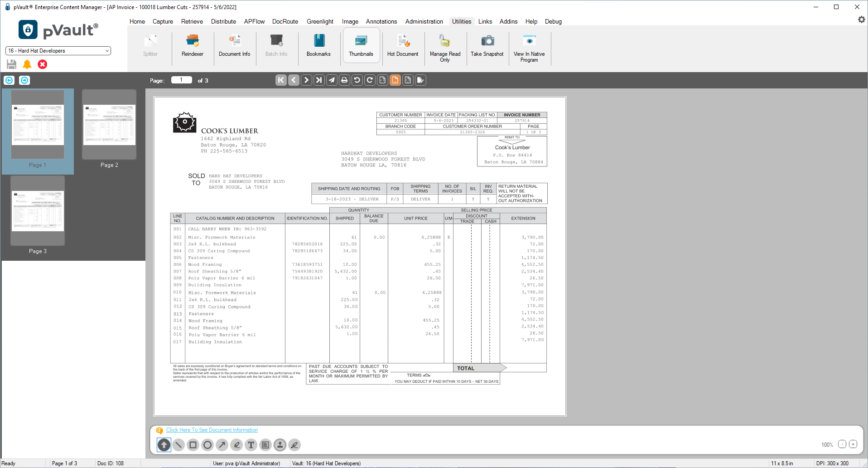
Task: Select the Utilities tab
Action: (462, 21)
